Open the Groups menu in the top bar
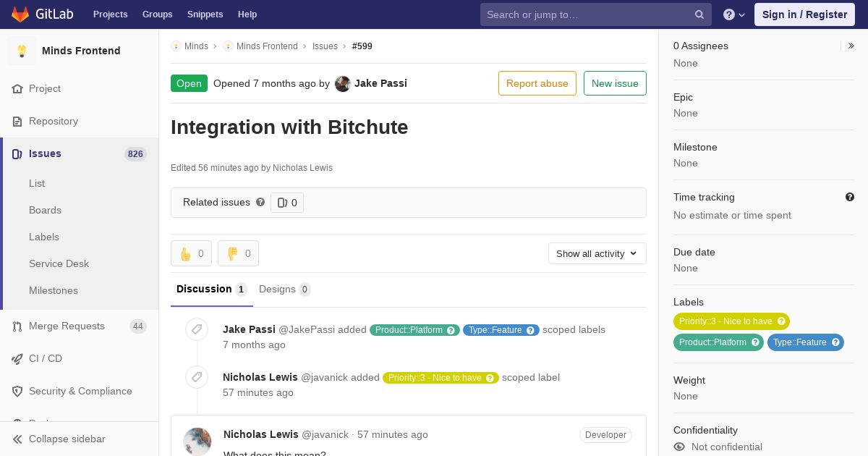The image size is (868, 456). click(157, 14)
